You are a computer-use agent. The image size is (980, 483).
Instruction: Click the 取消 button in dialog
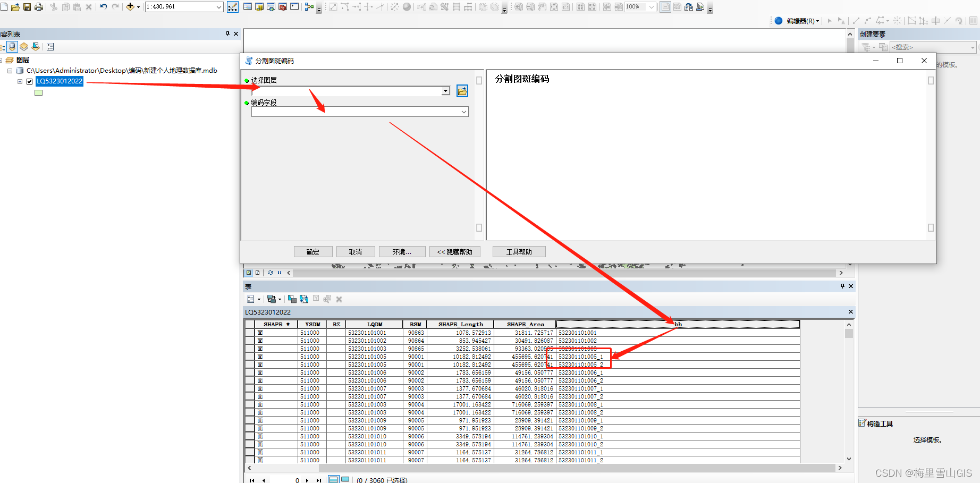coord(356,252)
